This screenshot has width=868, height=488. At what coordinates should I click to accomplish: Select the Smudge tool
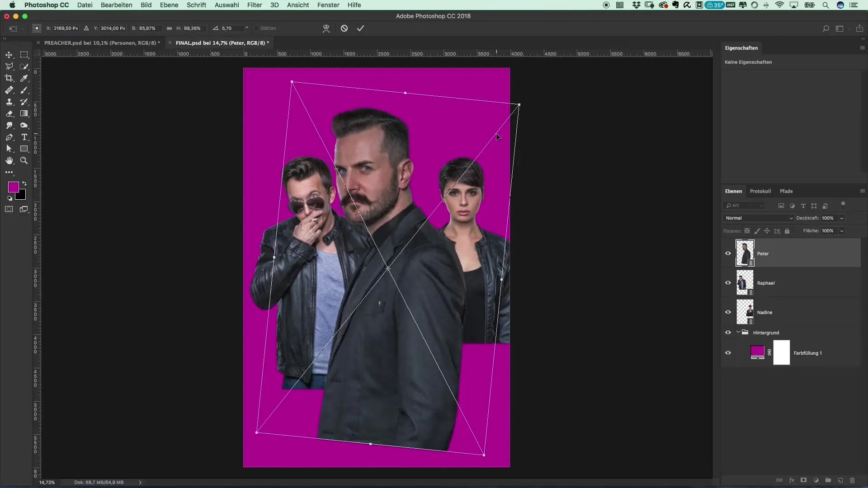9,125
